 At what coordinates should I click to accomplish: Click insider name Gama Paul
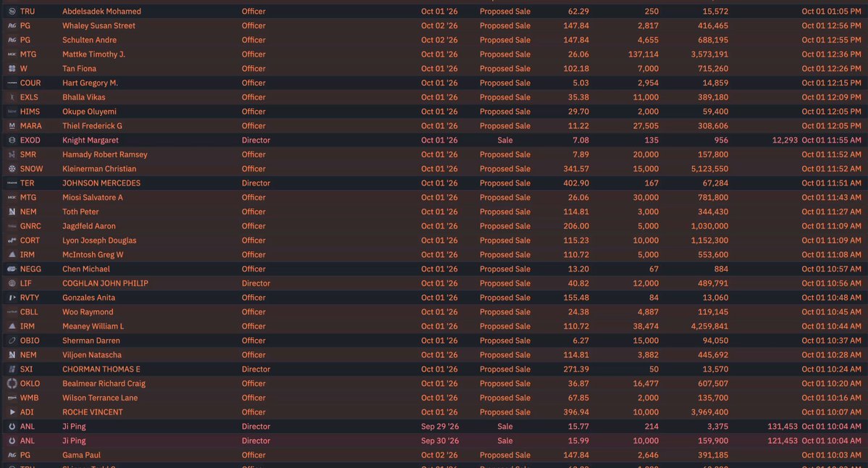coord(81,455)
